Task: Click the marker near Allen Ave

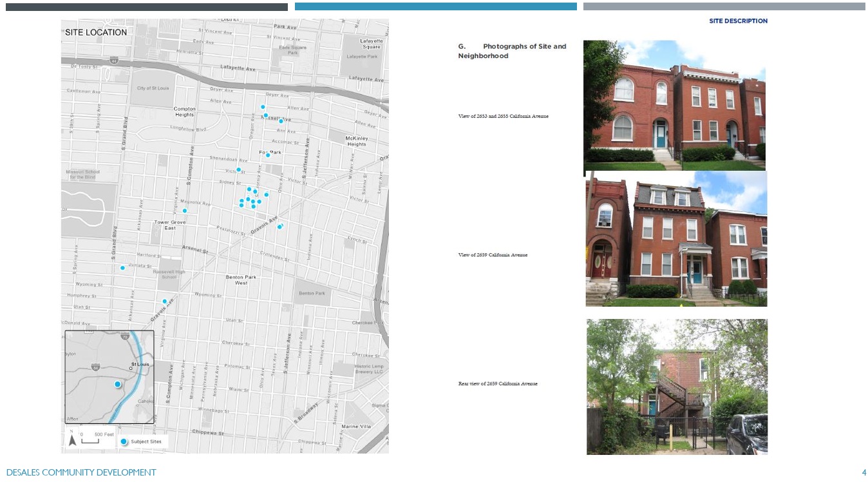Action: [263, 106]
